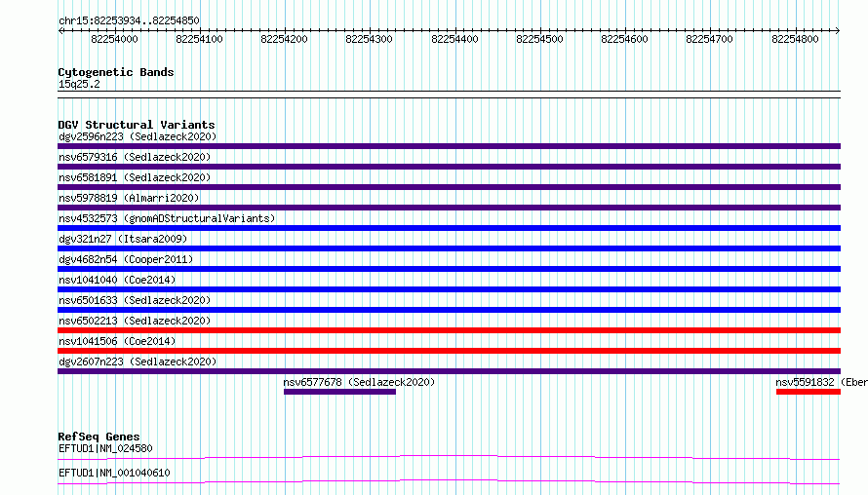Open nsv4532573 (gnomADStructuralVariants) label
The width and height of the screenshot is (868, 495).
coord(167,218)
